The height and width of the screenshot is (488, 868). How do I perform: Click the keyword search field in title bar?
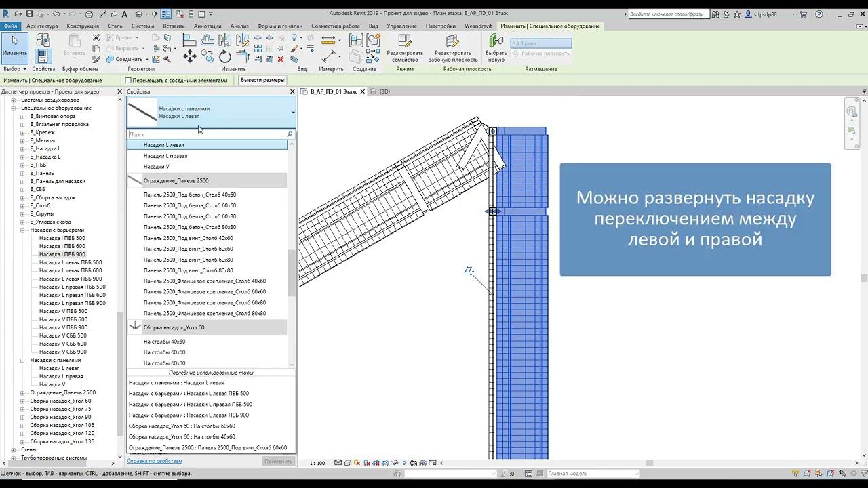coord(669,14)
